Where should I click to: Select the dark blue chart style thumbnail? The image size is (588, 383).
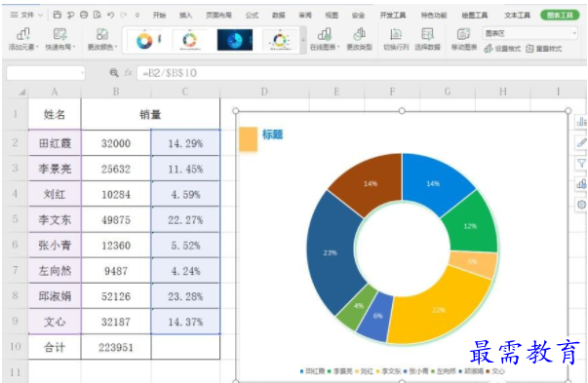coord(235,40)
